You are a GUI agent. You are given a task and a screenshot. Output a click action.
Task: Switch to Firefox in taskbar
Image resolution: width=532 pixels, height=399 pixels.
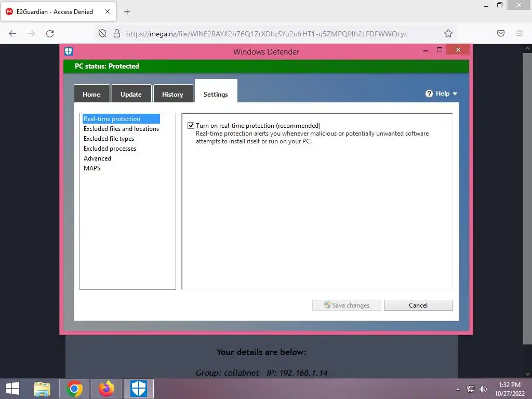point(107,389)
